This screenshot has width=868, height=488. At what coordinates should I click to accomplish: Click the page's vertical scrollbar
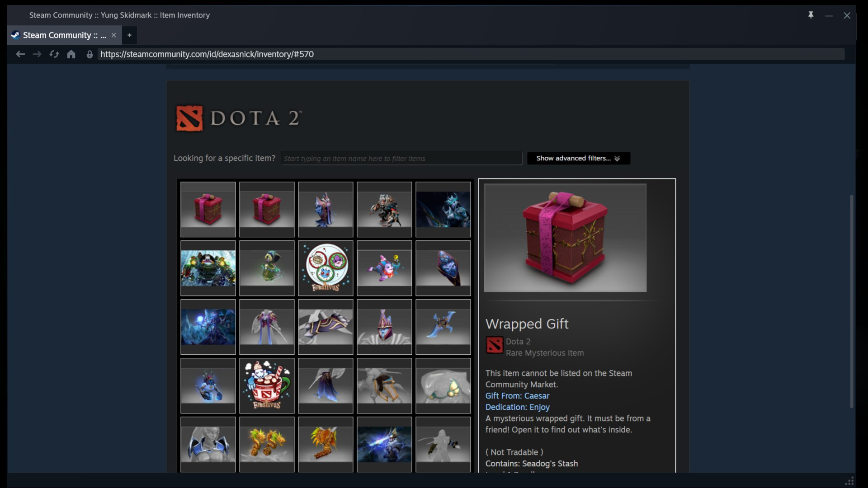852,301
